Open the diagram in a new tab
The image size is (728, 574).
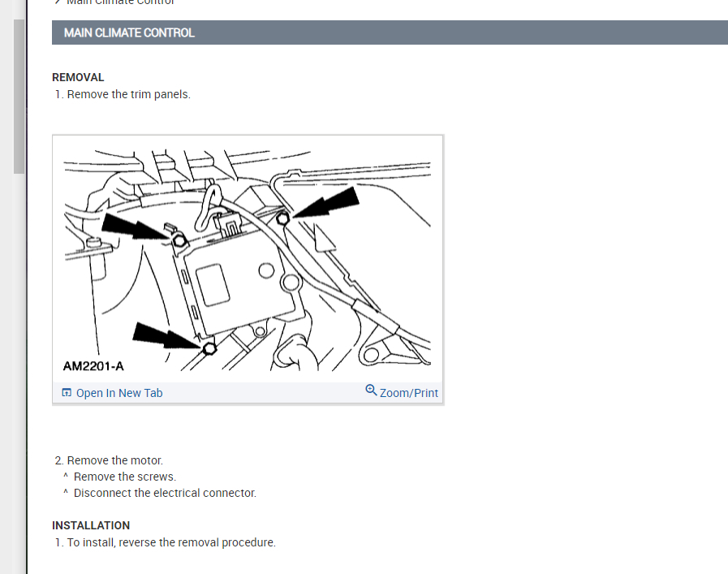(118, 393)
